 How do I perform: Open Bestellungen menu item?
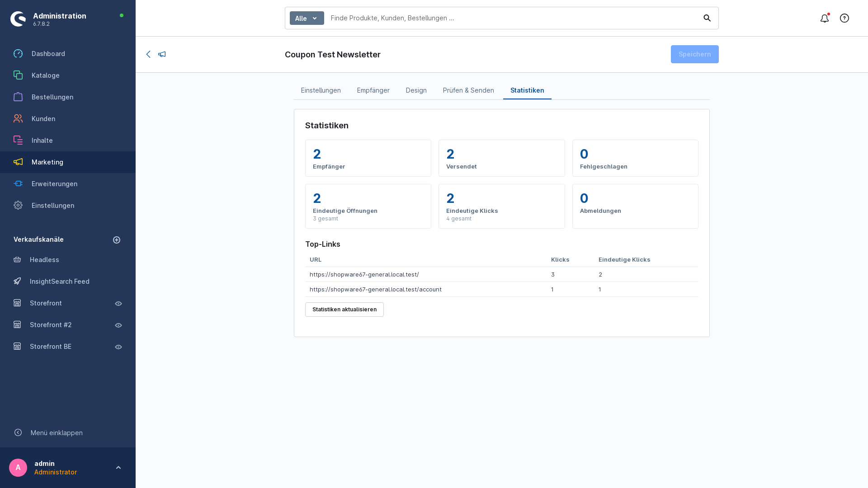tap(68, 97)
